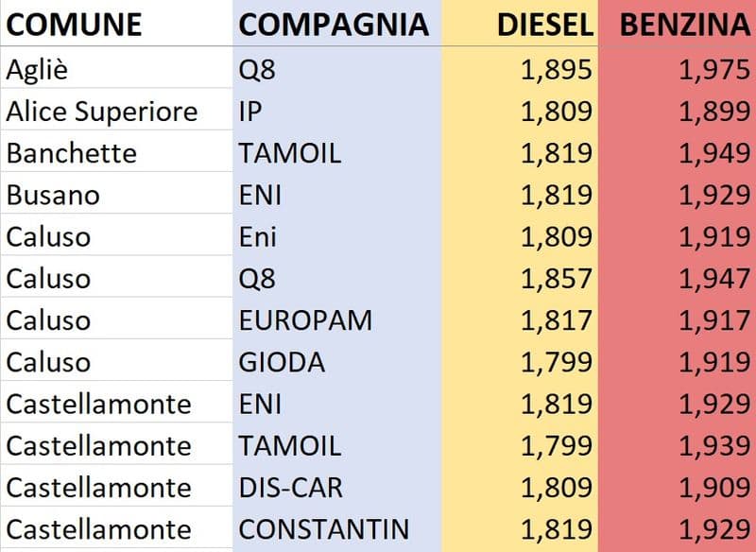Click benzina price 1,899 for Alice Superiore
This screenshot has width=756, height=552.
(714, 112)
